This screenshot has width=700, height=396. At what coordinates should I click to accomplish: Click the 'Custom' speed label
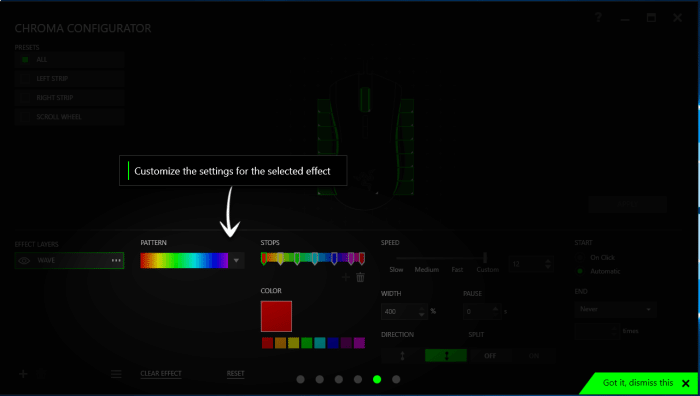pos(488,270)
